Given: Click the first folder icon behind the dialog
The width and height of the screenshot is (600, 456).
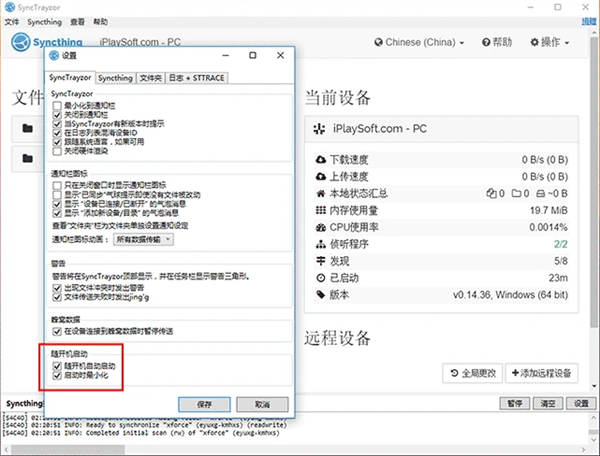Looking at the screenshot, I should (x=28, y=128).
